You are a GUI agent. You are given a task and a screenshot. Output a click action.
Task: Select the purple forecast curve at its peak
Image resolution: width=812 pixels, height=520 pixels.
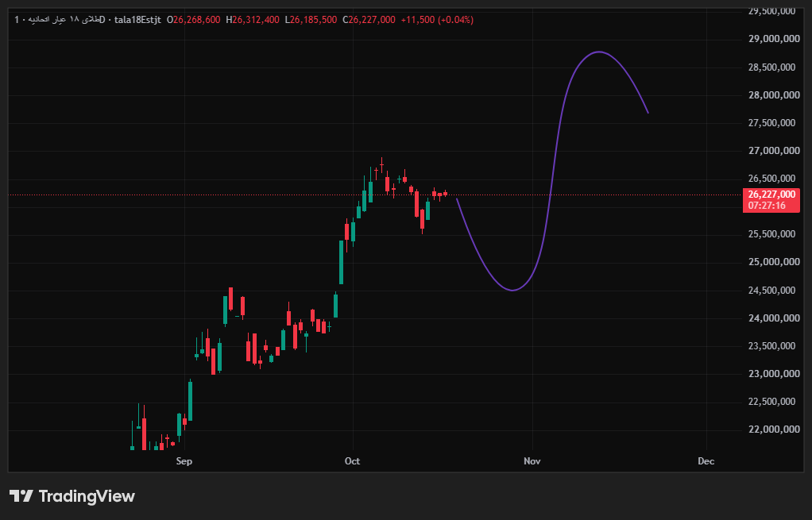[x=599, y=52]
